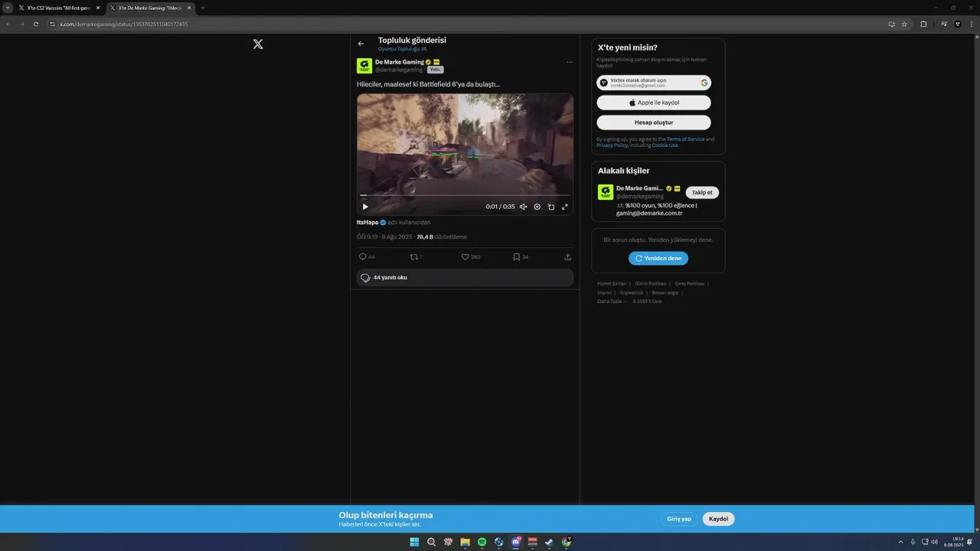Open media control icon in toolbar
This screenshot has height=551, width=980.
click(x=944, y=24)
